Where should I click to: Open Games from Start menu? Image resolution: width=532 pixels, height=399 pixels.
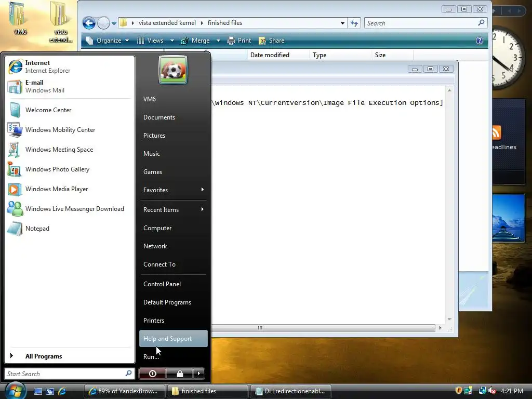(x=173, y=171)
